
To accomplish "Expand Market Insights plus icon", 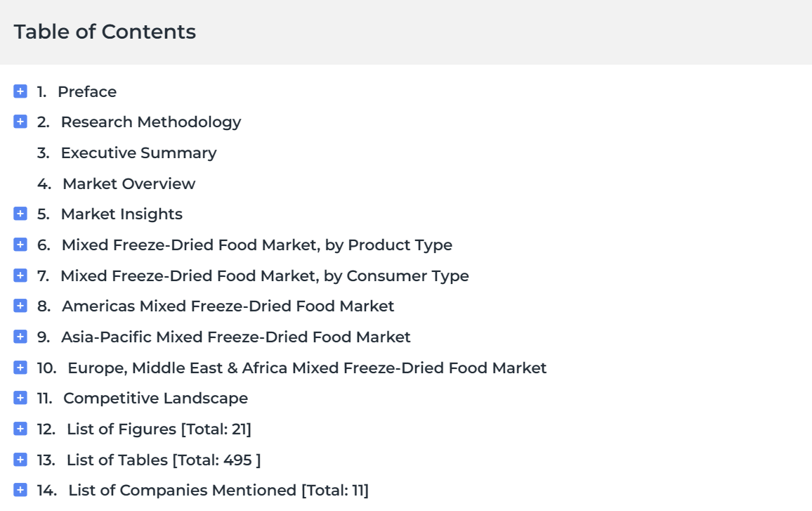I will [x=20, y=214].
